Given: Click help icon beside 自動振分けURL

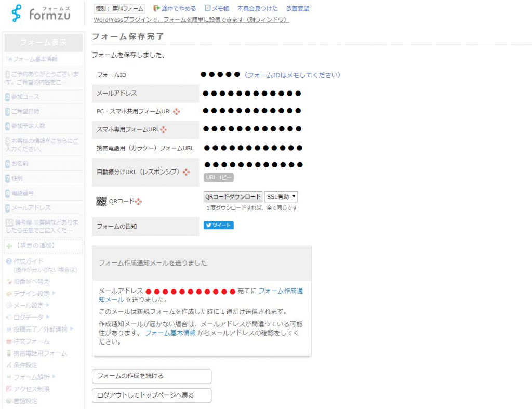Looking at the screenshot, I should point(186,172).
